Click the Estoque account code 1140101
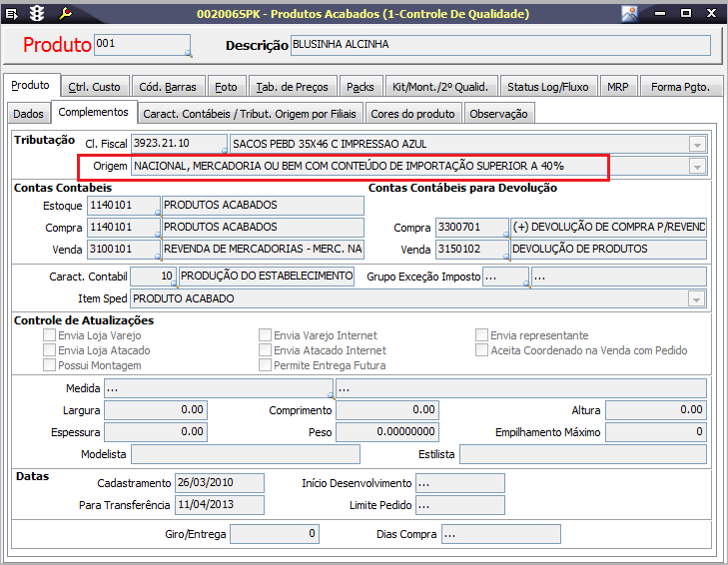Screen dimensions: 728x565 [x=124, y=206]
